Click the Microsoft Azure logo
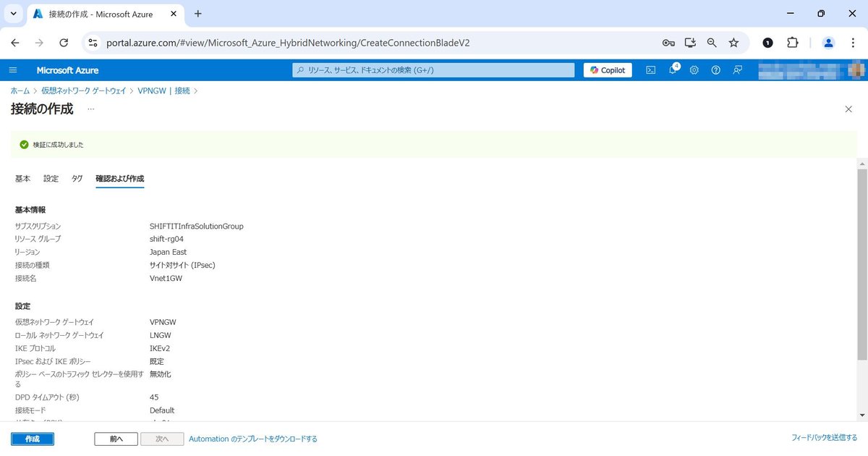 point(67,69)
